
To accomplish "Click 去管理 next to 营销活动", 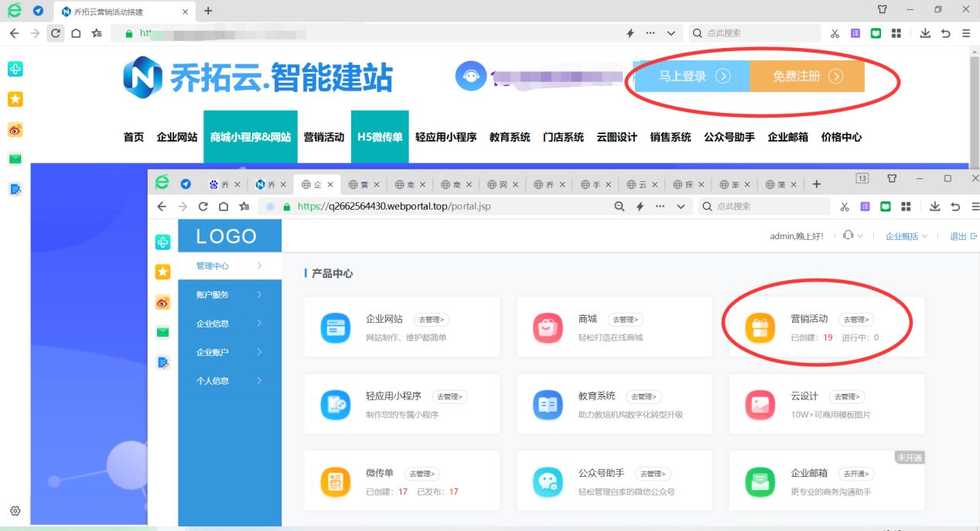I will click(x=856, y=320).
